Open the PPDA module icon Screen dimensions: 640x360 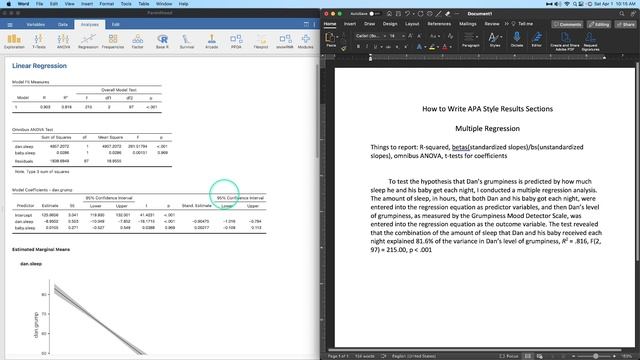coord(236,41)
